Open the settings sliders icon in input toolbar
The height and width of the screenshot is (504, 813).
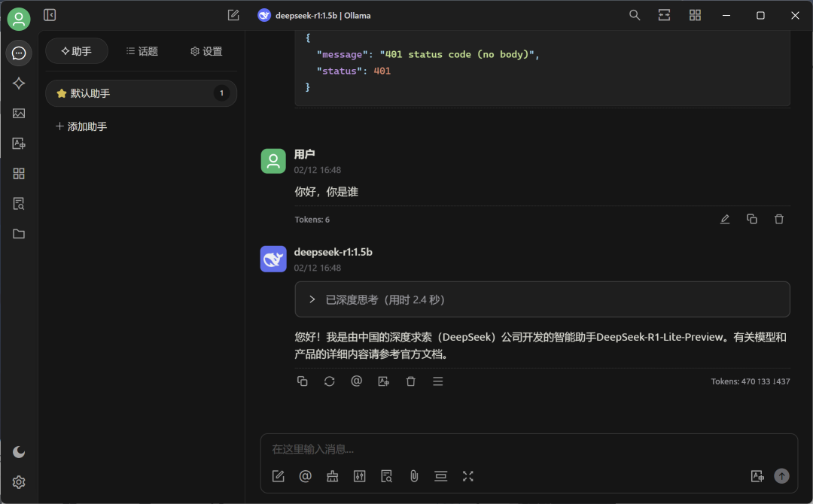(x=359, y=476)
